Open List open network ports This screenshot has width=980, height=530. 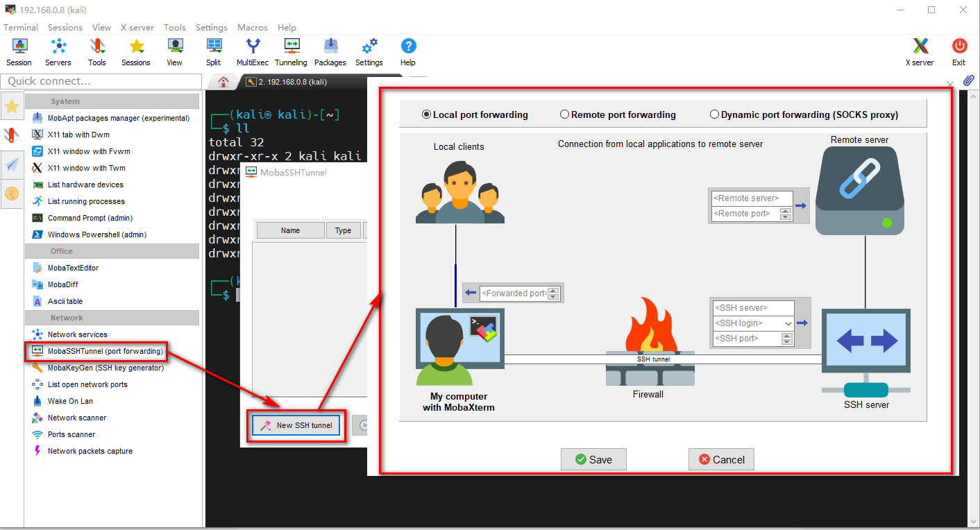[81, 384]
